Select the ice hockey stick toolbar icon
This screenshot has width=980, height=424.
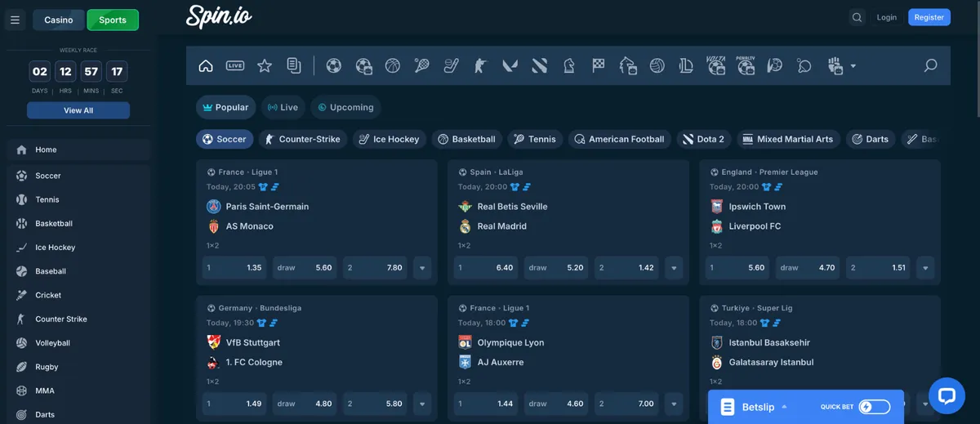click(x=451, y=65)
